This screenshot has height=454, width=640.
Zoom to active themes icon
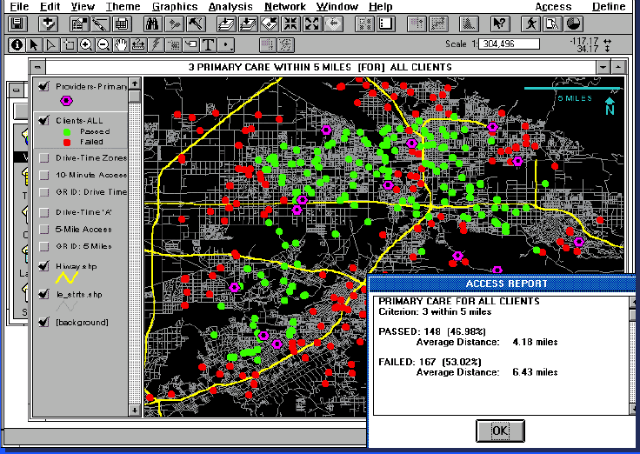(x=247, y=24)
